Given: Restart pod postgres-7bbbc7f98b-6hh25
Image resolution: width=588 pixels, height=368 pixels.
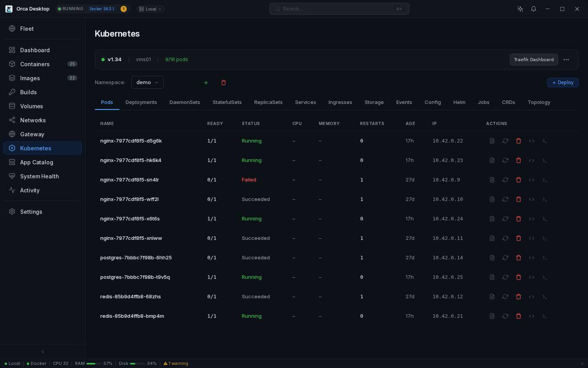Looking at the screenshot, I should click(505, 258).
